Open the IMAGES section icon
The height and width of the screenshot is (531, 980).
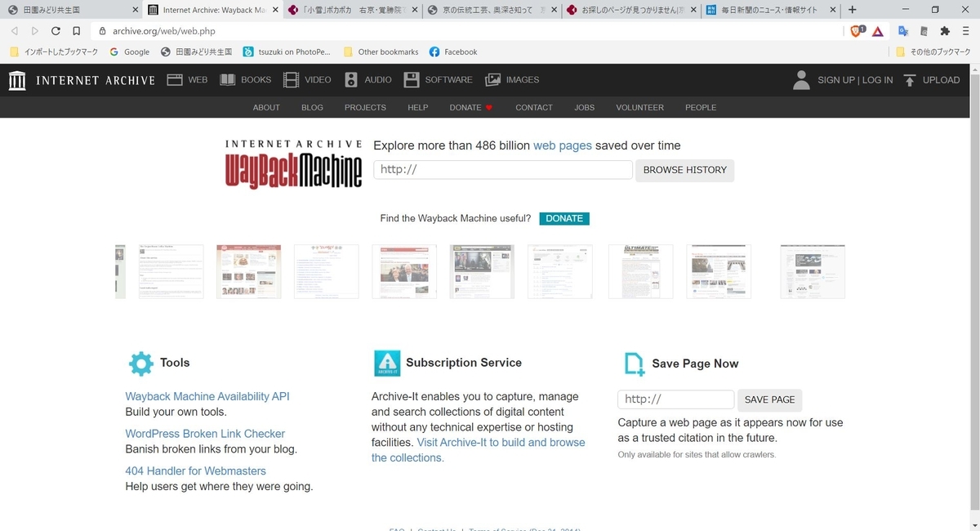coord(492,80)
